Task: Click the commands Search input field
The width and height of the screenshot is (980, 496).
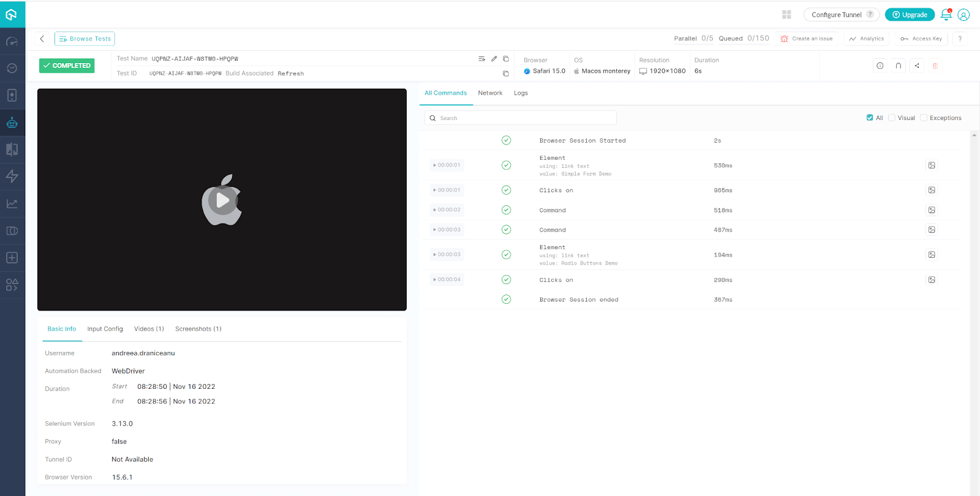Action: (521, 118)
